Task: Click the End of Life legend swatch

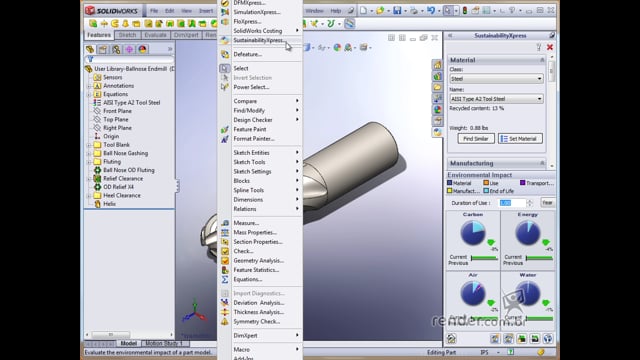Action: tap(486, 191)
